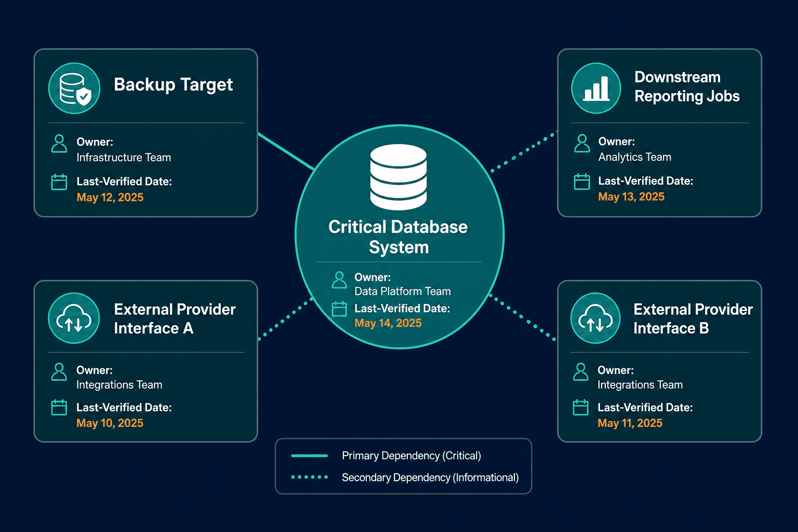Click the May 14, 2025 verified date
The height and width of the screenshot is (532, 798).
pos(388,323)
